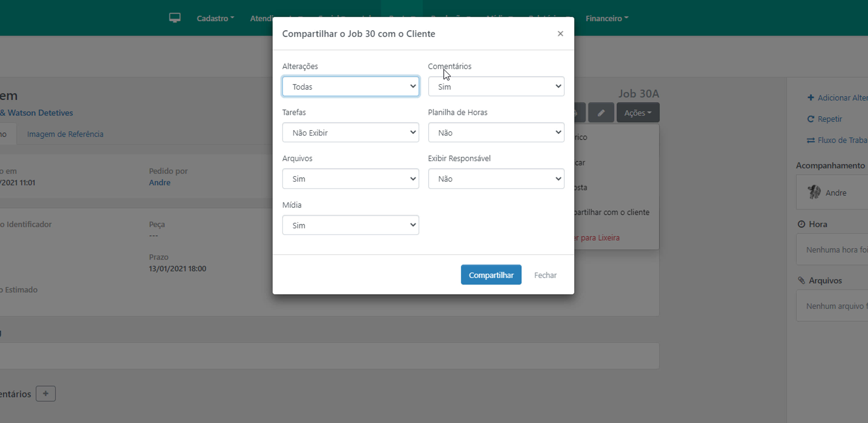Open the Cadastro menu
The height and width of the screenshot is (423, 868).
click(215, 19)
